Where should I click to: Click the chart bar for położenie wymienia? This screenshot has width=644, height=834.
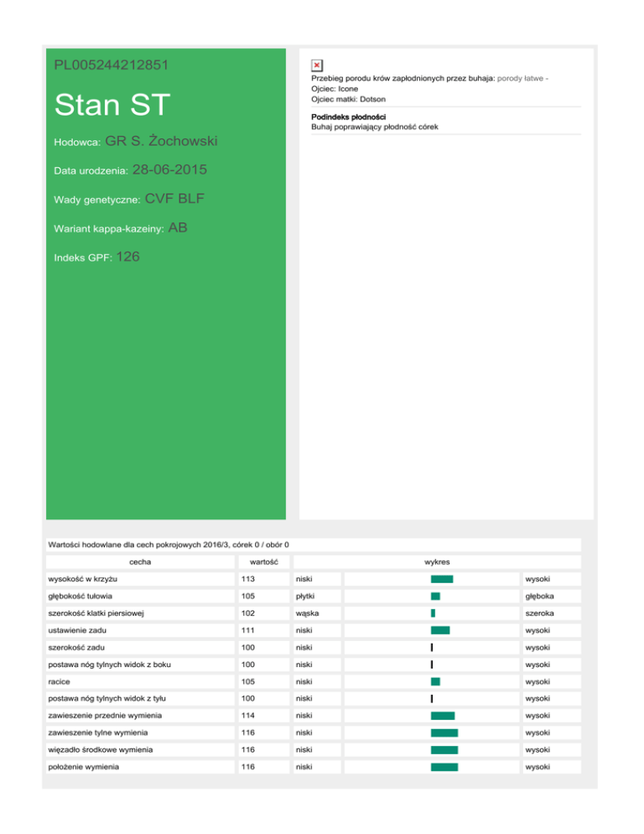444,766
